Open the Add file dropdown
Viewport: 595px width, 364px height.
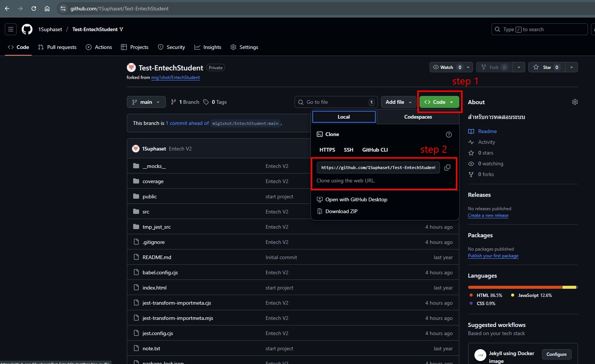[x=398, y=102]
